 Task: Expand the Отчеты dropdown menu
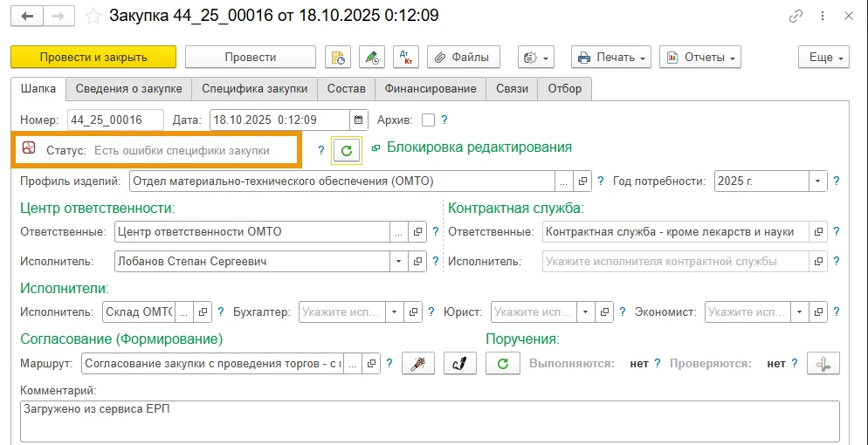(700, 57)
